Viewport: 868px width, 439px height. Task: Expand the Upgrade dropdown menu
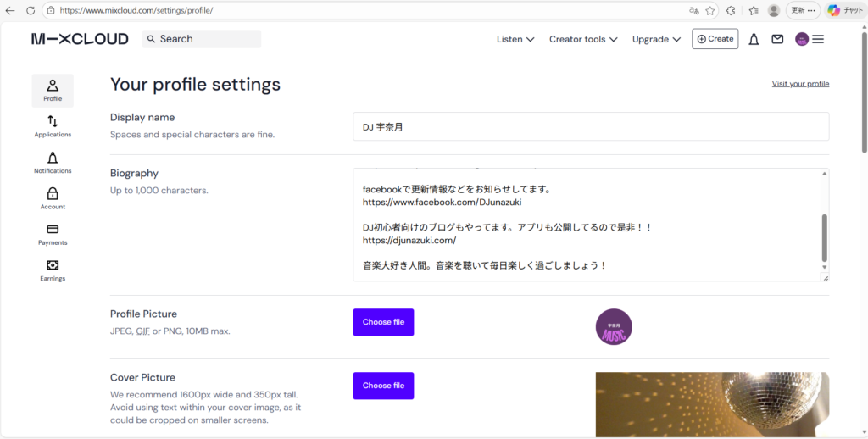(656, 39)
